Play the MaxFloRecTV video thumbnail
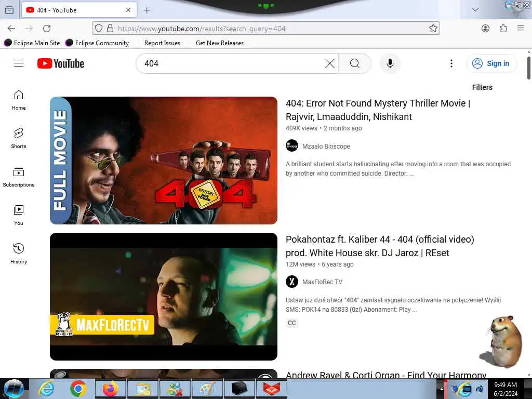The height and width of the screenshot is (399, 532). point(164,297)
